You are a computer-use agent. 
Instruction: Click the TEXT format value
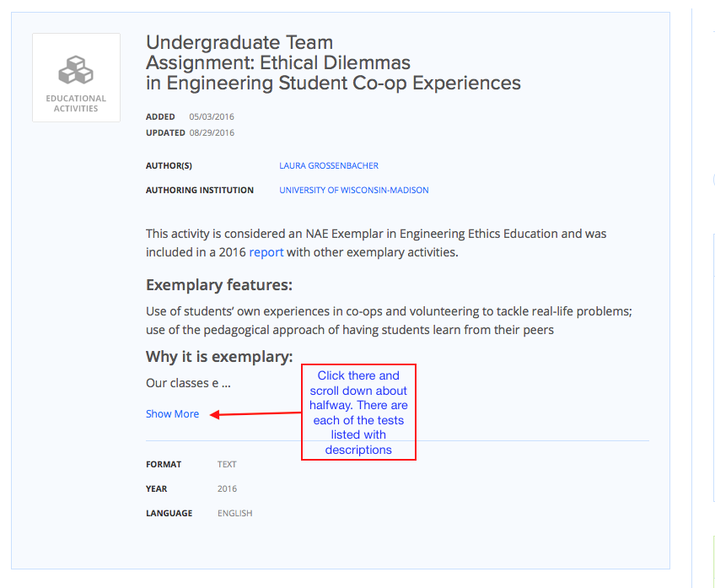coord(227,464)
